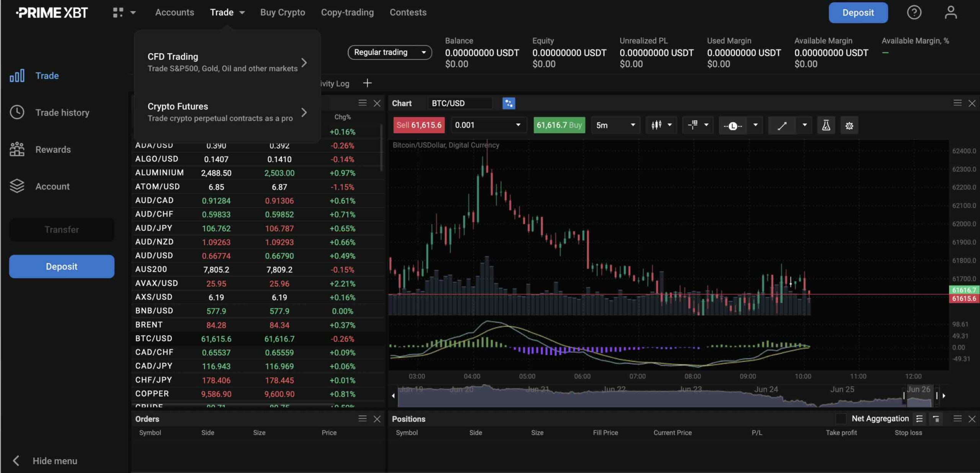Viewport: 980px width, 473px height.
Task: Click the flat list view icon in Positions
Action: click(x=919, y=419)
